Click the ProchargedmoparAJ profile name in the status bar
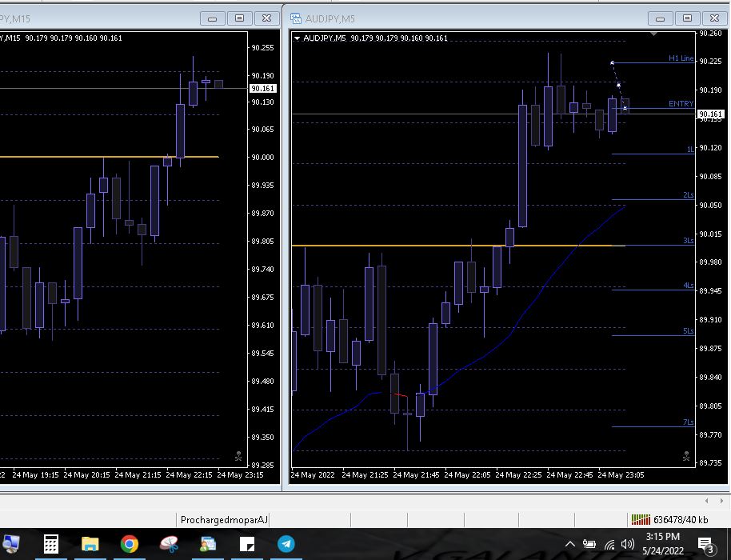 click(x=224, y=519)
